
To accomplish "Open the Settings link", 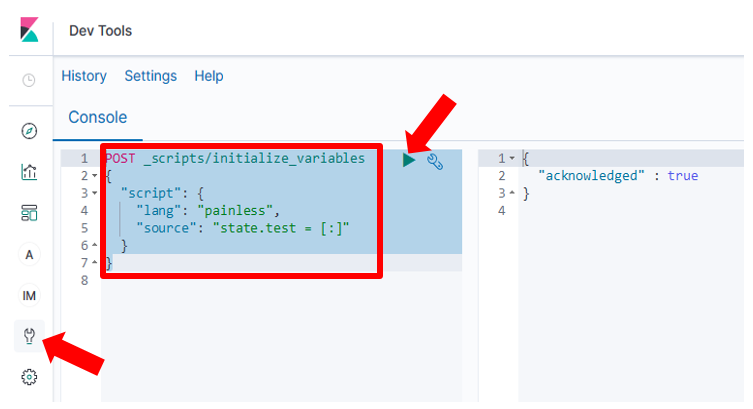I will [x=151, y=76].
